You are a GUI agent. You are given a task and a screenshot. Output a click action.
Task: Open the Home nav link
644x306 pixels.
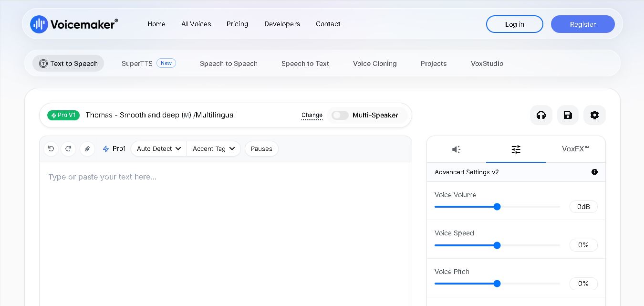(156, 24)
